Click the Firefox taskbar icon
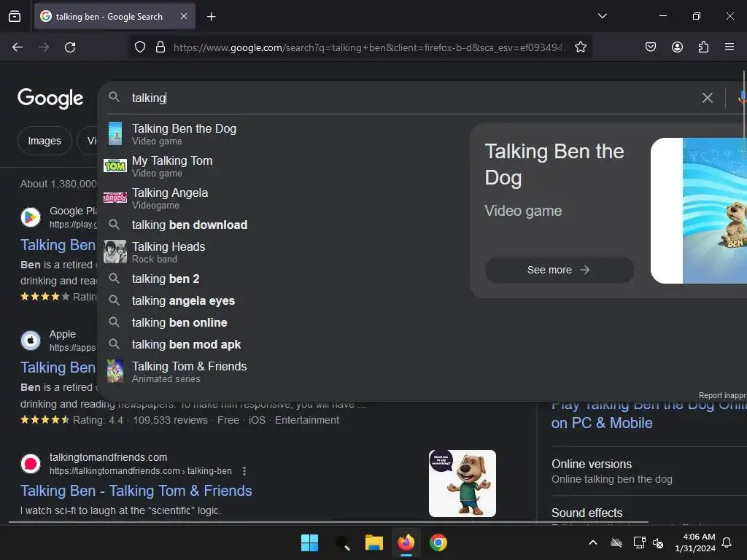The height and width of the screenshot is (560, 747). (x=406, y=542)
